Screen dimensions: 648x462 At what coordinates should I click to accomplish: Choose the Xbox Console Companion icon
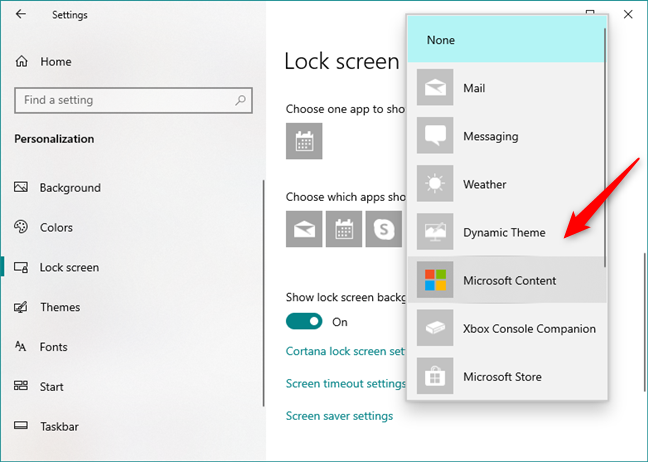[435, 328]
